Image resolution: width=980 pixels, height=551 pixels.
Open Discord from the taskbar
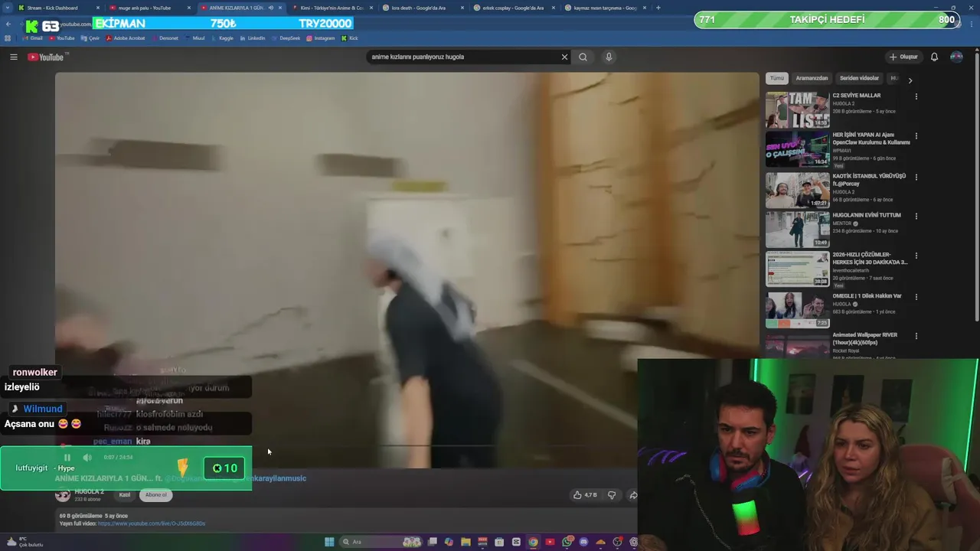tap(583, 542)
